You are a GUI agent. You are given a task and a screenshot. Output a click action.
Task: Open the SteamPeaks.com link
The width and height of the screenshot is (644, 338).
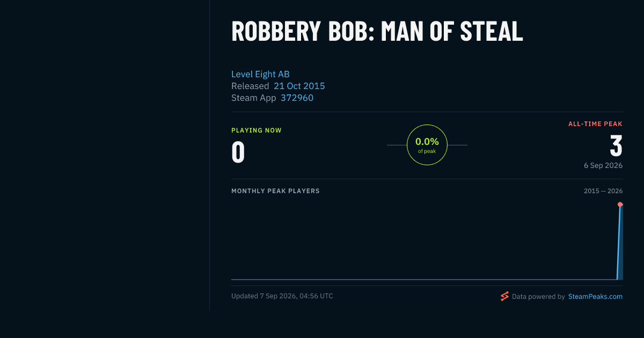pos(595,296)
